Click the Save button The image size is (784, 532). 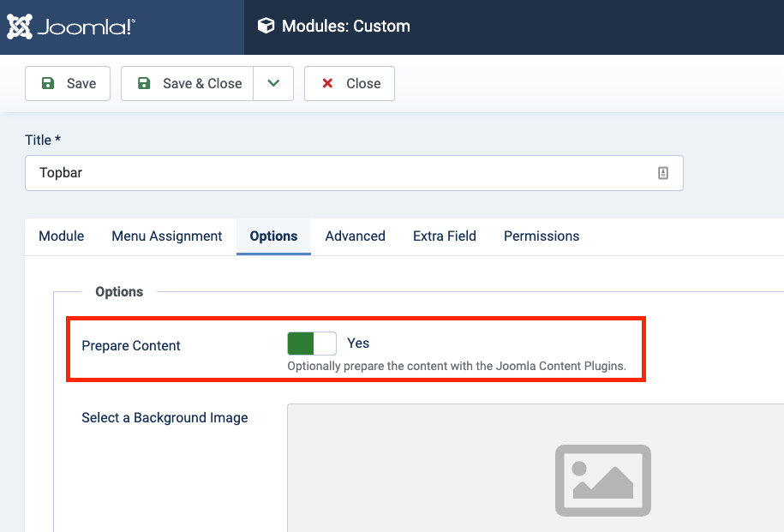[x=68, y=83]
